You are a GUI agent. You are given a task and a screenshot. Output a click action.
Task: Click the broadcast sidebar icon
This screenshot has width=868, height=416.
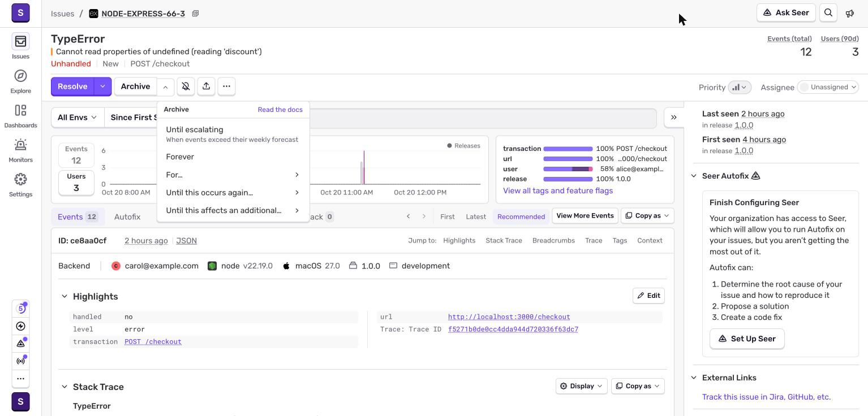point(20,361)
